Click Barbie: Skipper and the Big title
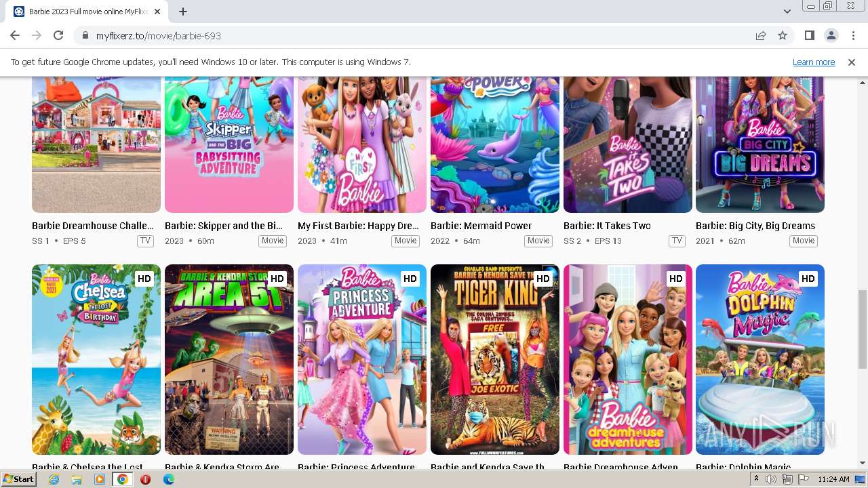The image size is (868, 488). click(224, 226)
